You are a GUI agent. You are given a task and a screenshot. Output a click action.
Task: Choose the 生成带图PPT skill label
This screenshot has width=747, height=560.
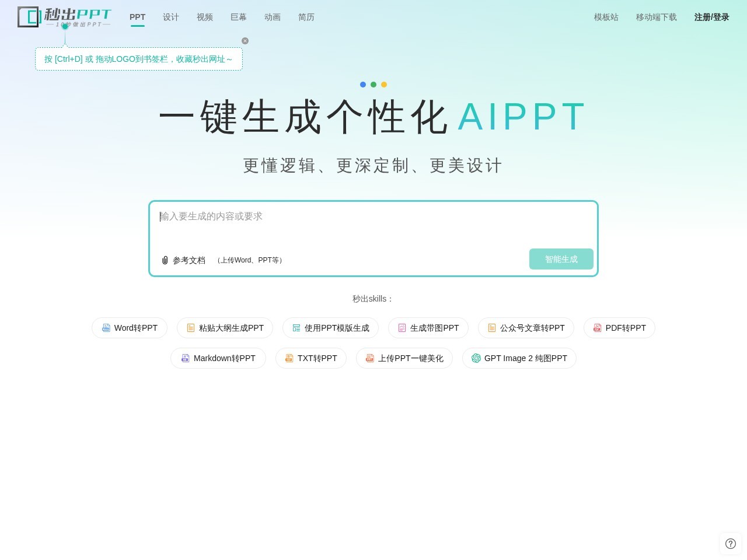click(x=435, y=328)
